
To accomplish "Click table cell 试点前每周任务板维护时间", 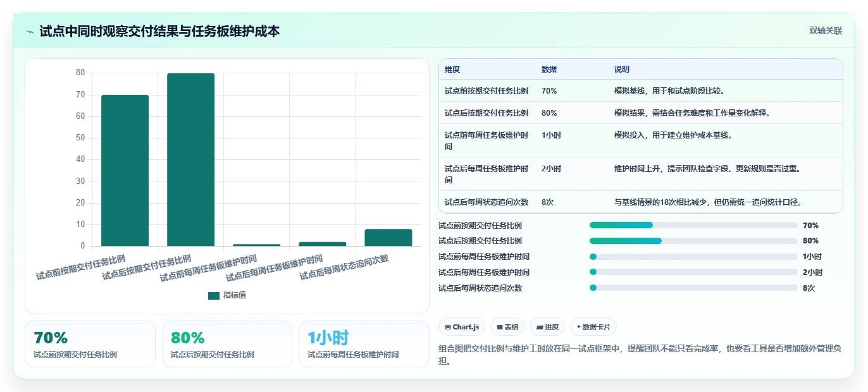I will [487, 140].
